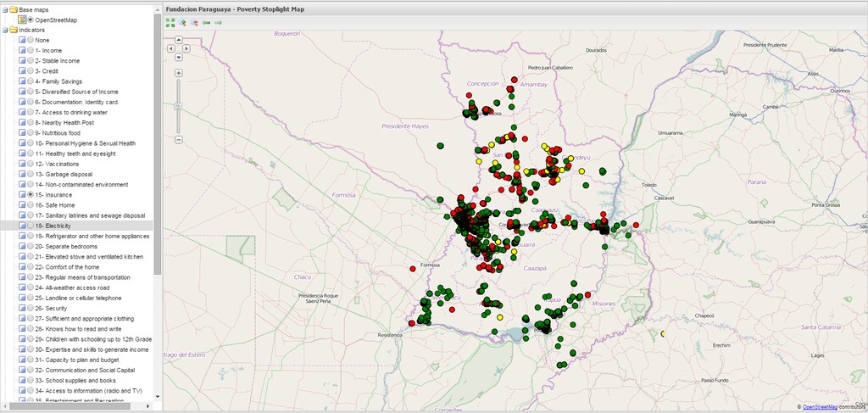Open the OpenStreetMap attribution link

pyautogui.click(x=820, y=407)
